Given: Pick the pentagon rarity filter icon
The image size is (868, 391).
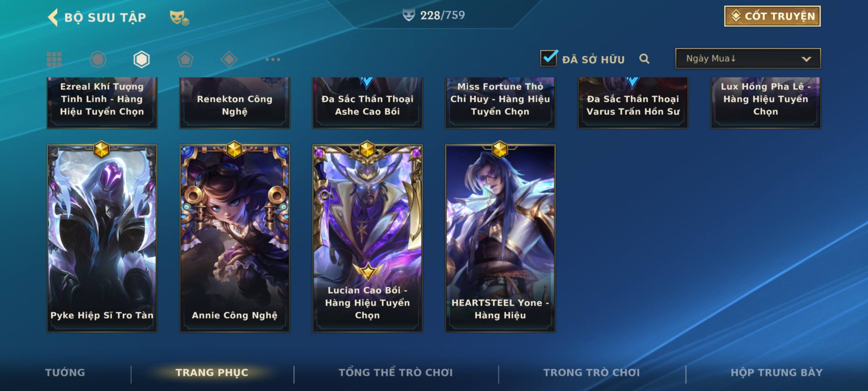Looking at the screenshot, I should [x=185, y=59].
